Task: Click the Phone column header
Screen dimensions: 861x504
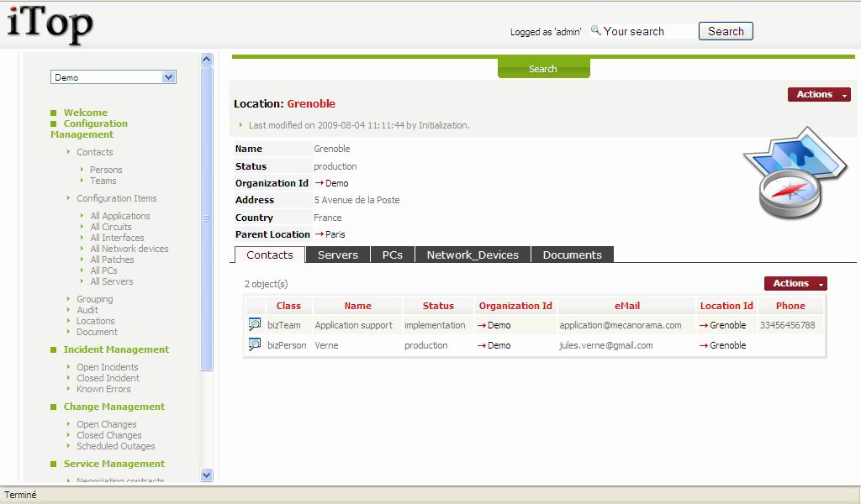Action: tap(790, 306)
